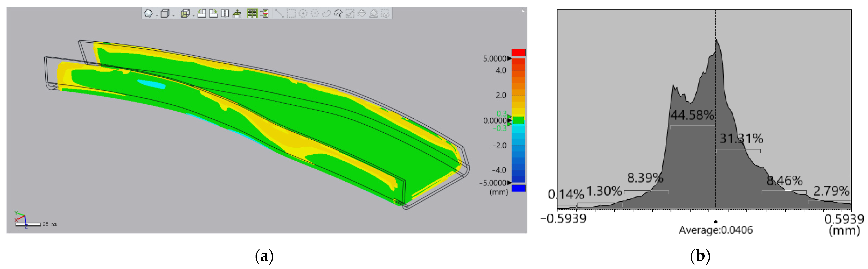Screen dimensions: 868x269
Task: Select the rectangle selection tool
Action: [291, 13]
